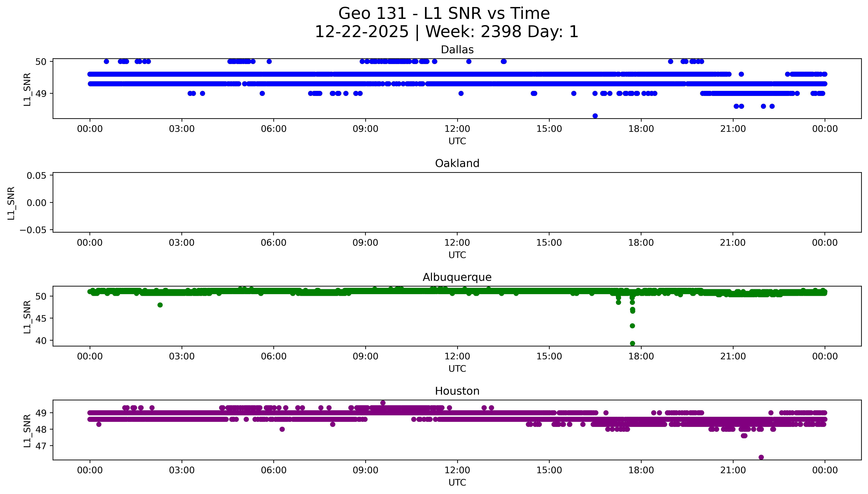Click the lowest green point near 18:00 in Albuquerque

tap(632, 343)
